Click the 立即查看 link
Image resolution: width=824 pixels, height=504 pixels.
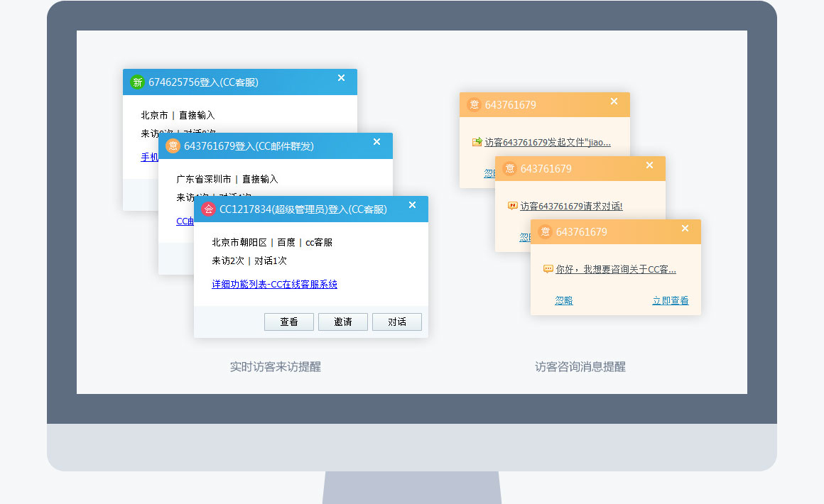[670, 300]
